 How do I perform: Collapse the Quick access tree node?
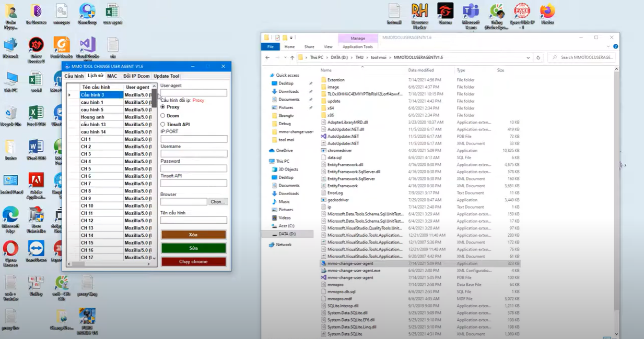(267, 75)
